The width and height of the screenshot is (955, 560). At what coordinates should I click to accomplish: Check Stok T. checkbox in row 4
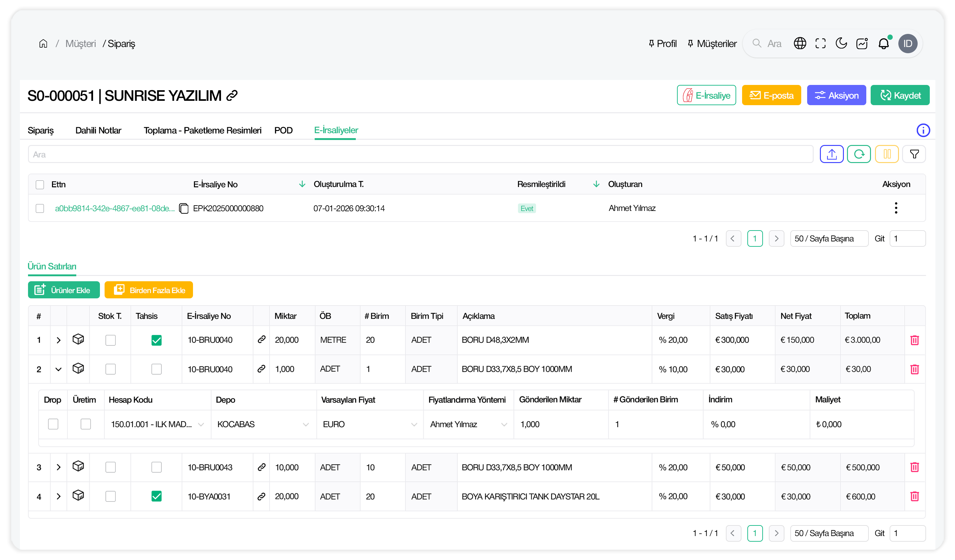110,496
